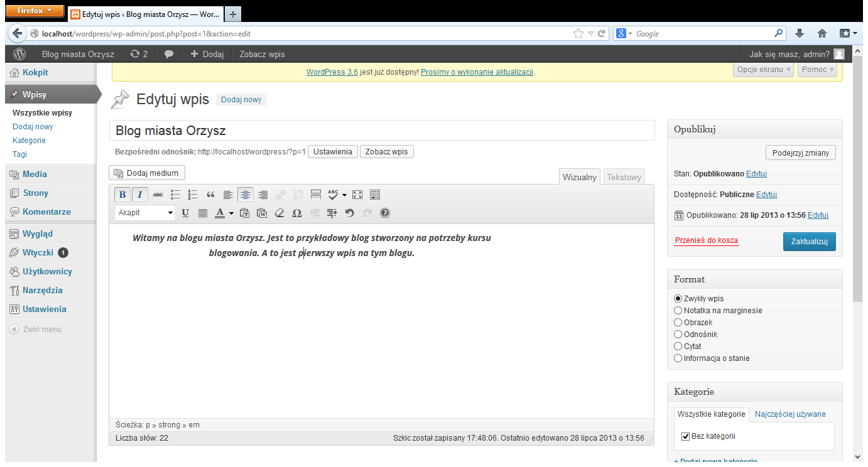
Task: Increase paragraph indent
Action: point(332,213)
